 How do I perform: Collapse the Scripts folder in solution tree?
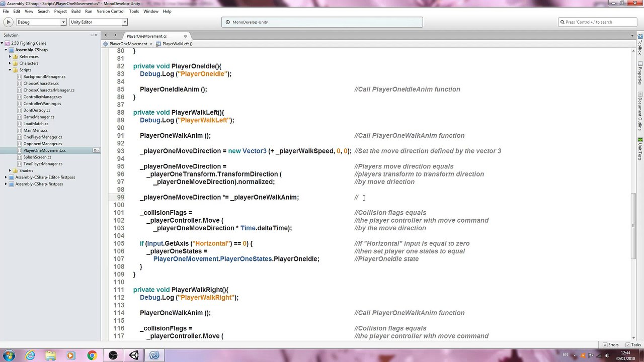(x=10, y=70)
